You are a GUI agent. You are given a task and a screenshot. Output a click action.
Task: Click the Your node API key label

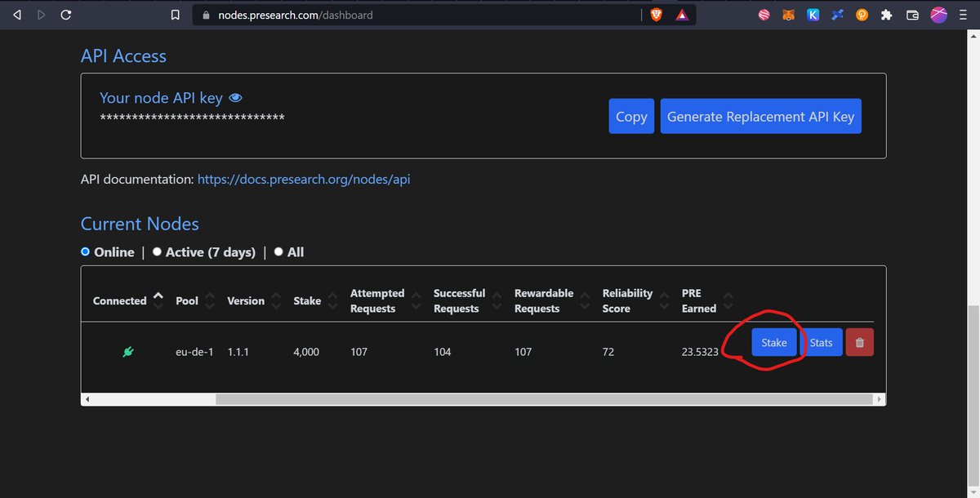click(x=161, y=98)
